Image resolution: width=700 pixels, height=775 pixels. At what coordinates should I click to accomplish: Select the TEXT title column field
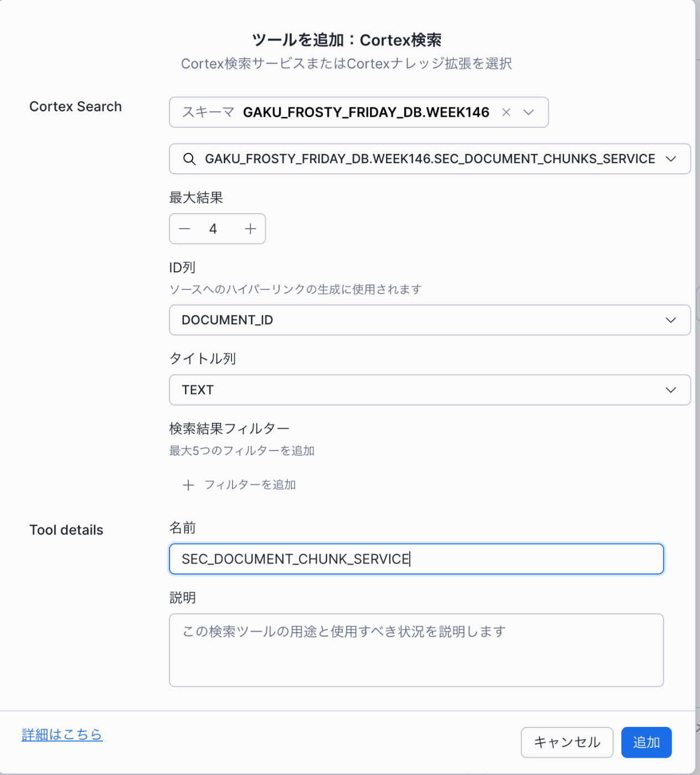pyautogui.click(x=430, y=390)
